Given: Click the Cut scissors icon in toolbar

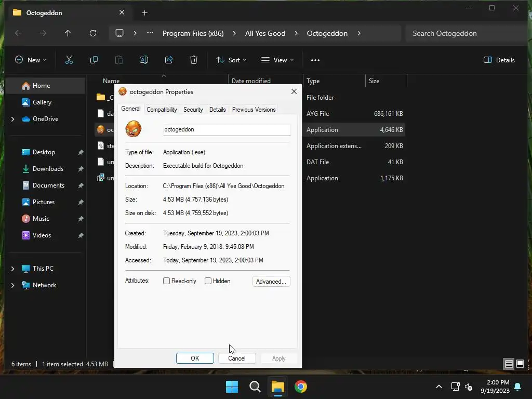Looking at the screenshot, I should [x=69, y=60].
